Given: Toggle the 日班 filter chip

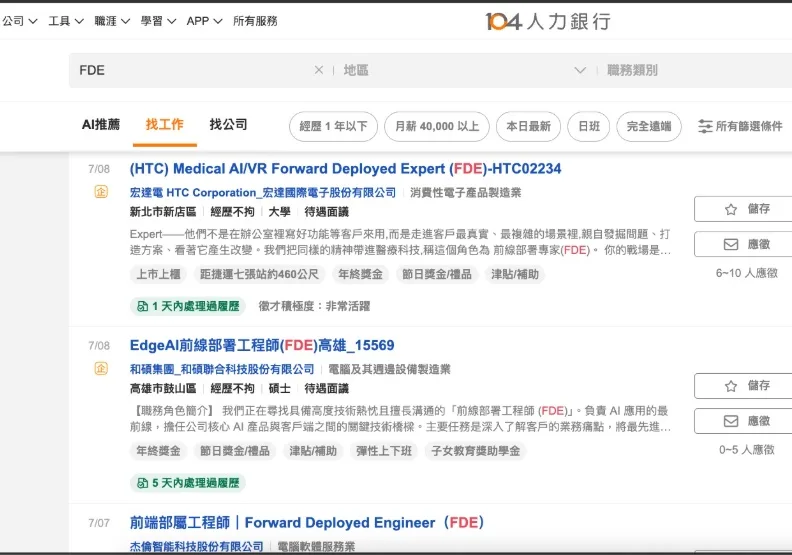Looking at the screenshot, I should pyautogui.click(x=589, y=126).
